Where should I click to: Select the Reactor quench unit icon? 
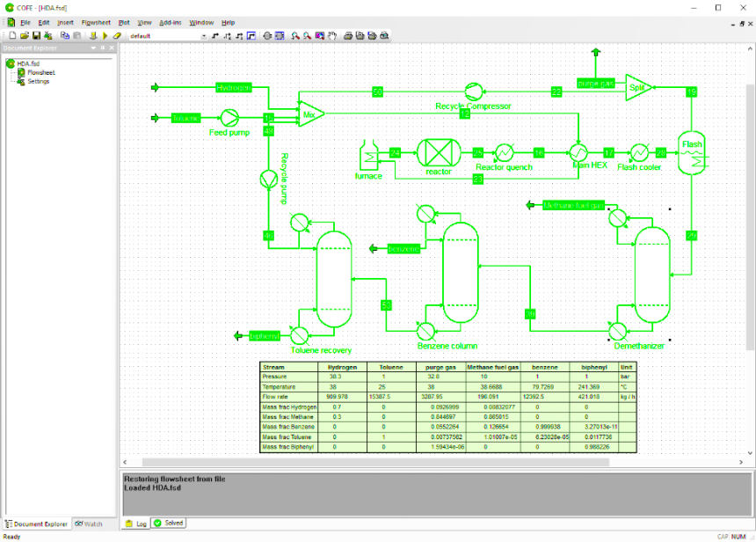[x=504, y=153]
